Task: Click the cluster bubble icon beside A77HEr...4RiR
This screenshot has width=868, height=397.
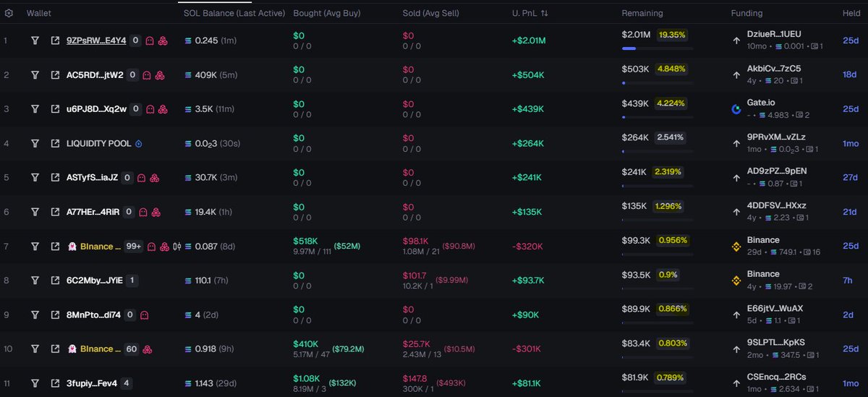Action: 156,212
